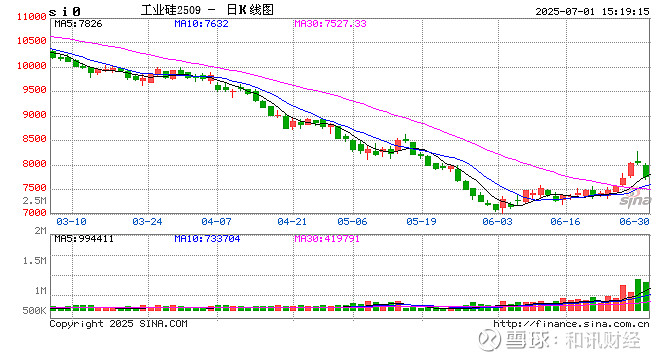Click the tallest red candlestick near 06-30
Viewport: 660px width, 360px height.
click(631, 170)
